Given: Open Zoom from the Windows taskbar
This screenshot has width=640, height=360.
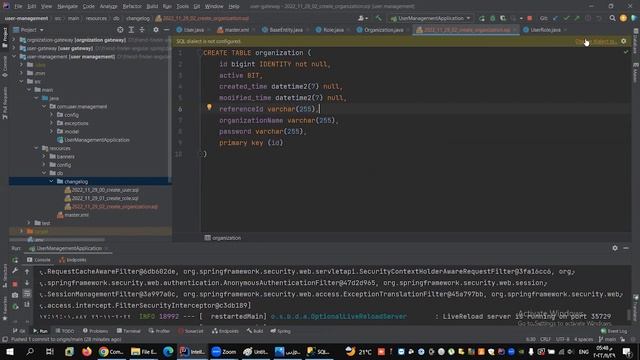Looking at the screenshot, I should point(224,351).
